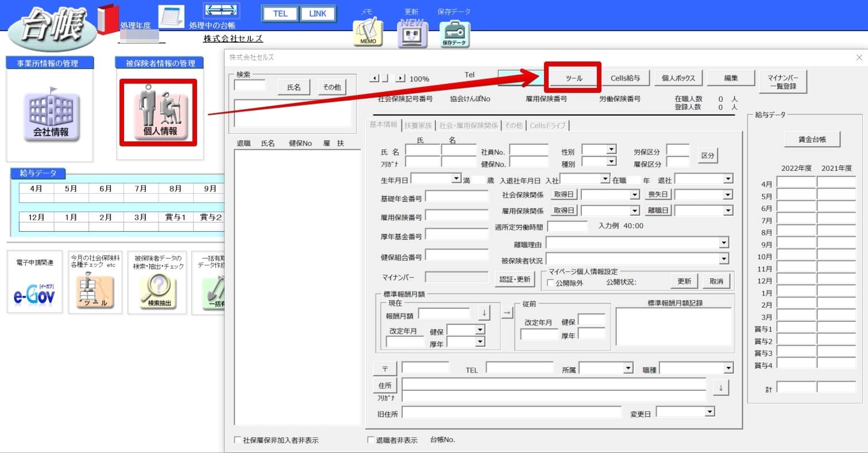Viewport: 868px width, 453px height.
Task: Switch to the 扶養家族 tab
Action: [418, 125]
